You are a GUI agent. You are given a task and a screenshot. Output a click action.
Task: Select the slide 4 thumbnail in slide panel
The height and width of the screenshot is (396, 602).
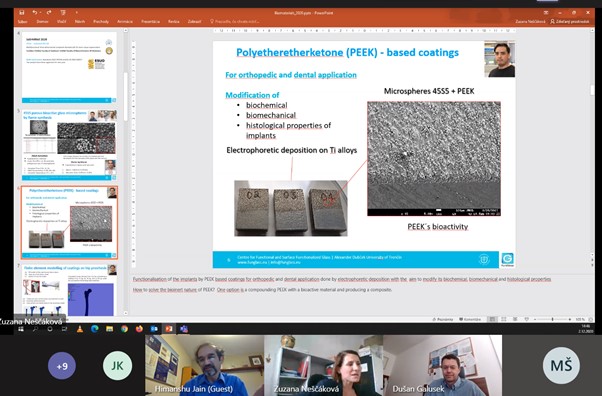[x=69, y=67]
